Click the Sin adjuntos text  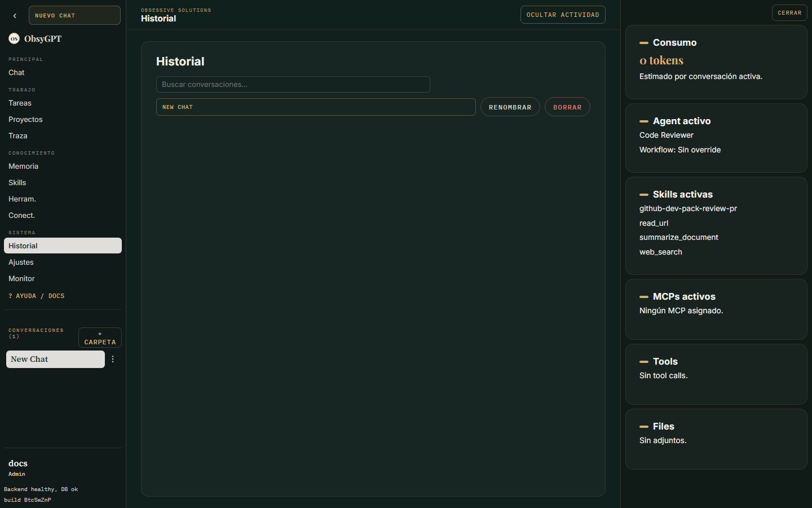pyautogui.click(x=663, y=441)
